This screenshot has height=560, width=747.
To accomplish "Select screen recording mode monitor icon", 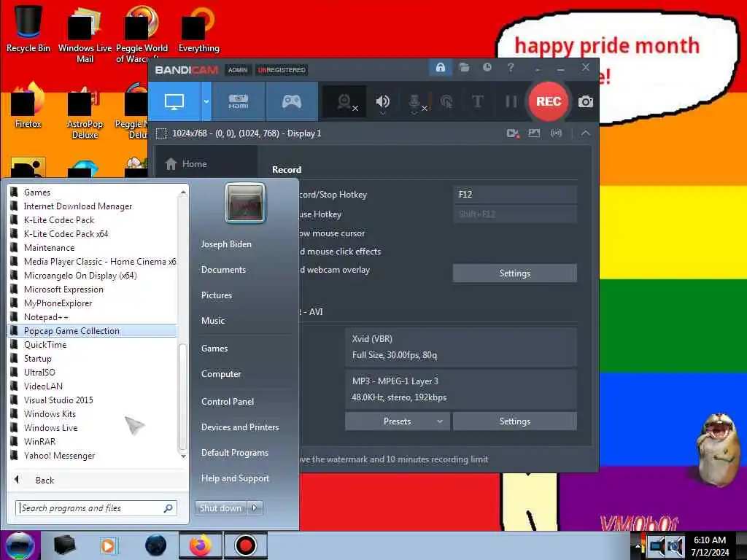I will pyautogui.click(x=174, y=101).
